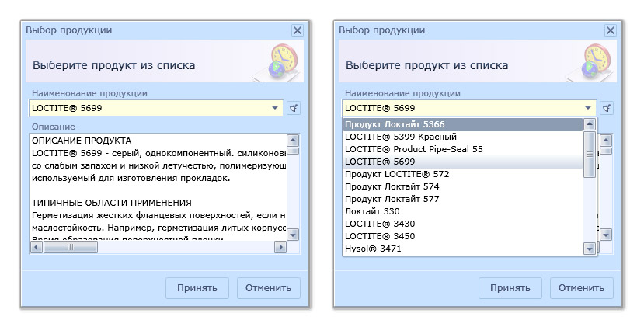Collapse the expanded product list using its combo arrow
The width and height of the screenshot is (644, 327).
(588, 109)
